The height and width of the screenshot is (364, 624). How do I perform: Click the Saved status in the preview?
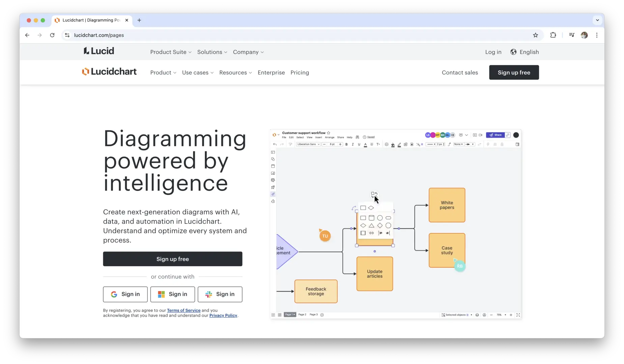[x=369, y=137]
